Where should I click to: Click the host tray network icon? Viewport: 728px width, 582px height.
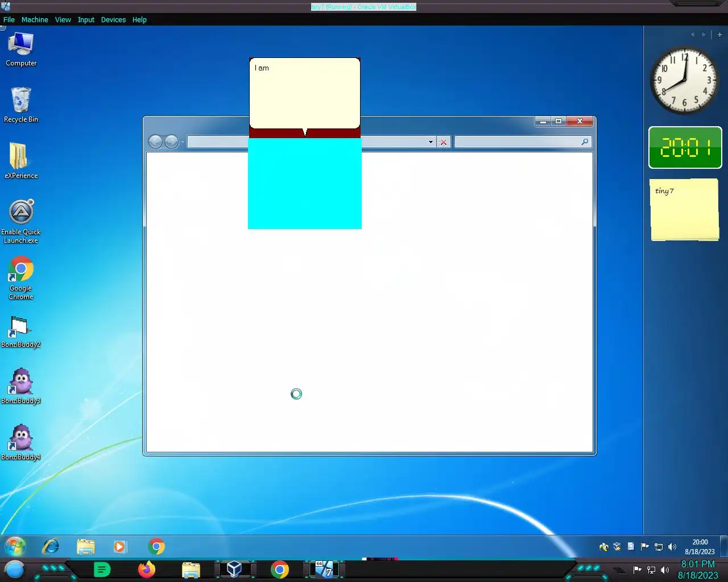[x=651, y=570]
